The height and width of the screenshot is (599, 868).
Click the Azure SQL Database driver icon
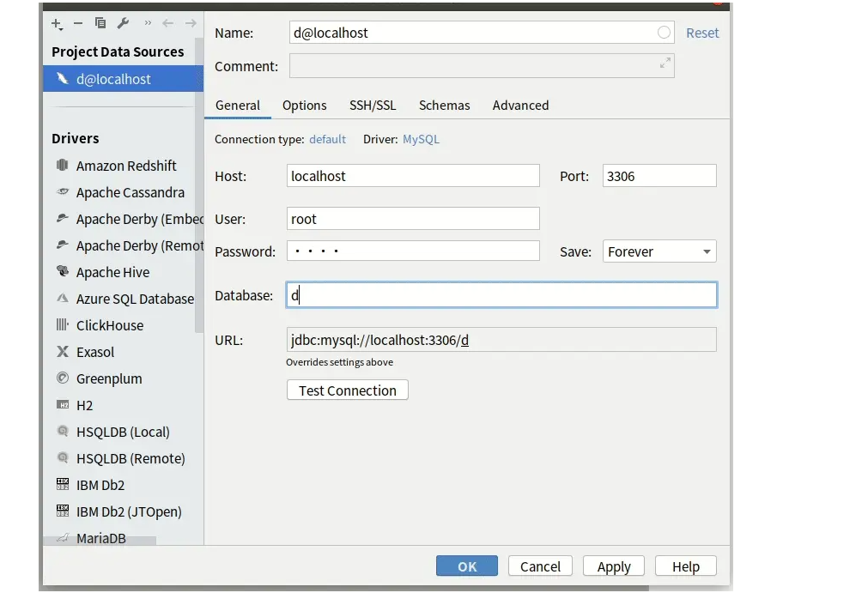pos(63,298)
